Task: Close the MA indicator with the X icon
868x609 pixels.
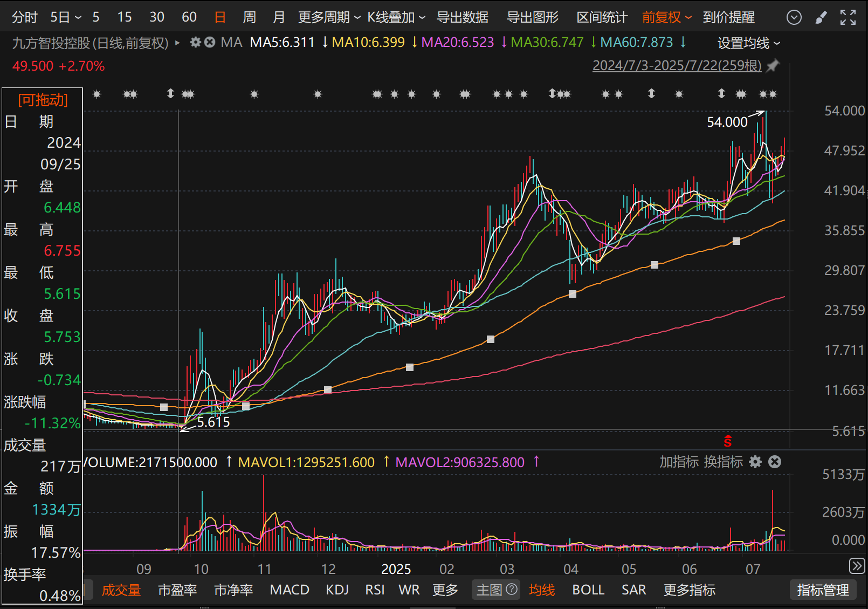Action: tap(210, 42)
